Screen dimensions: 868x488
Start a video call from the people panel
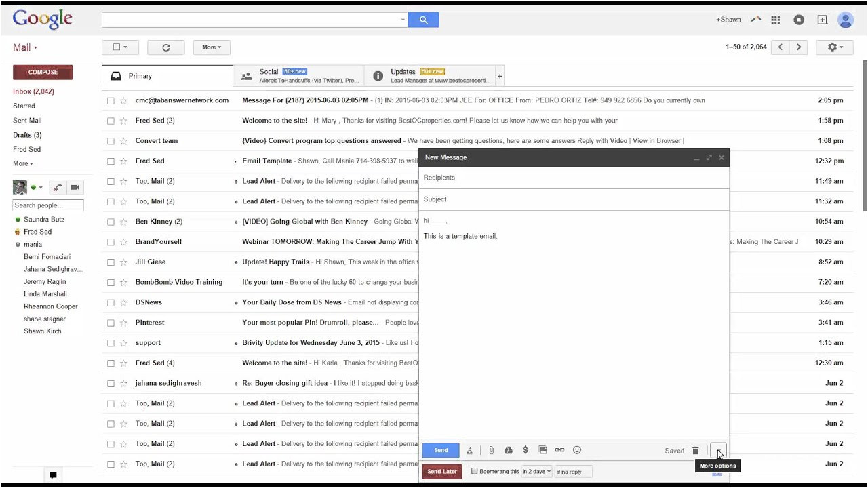click(75, 187)
